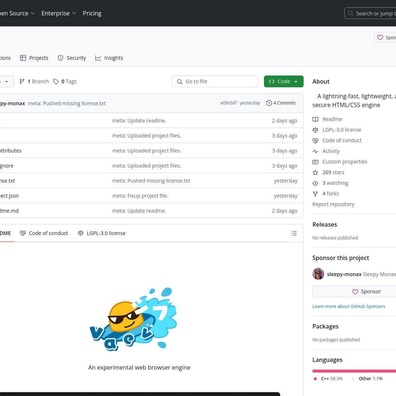
Task: Click sleepy-monax avatar in Sponsor section
Action: 318,274
